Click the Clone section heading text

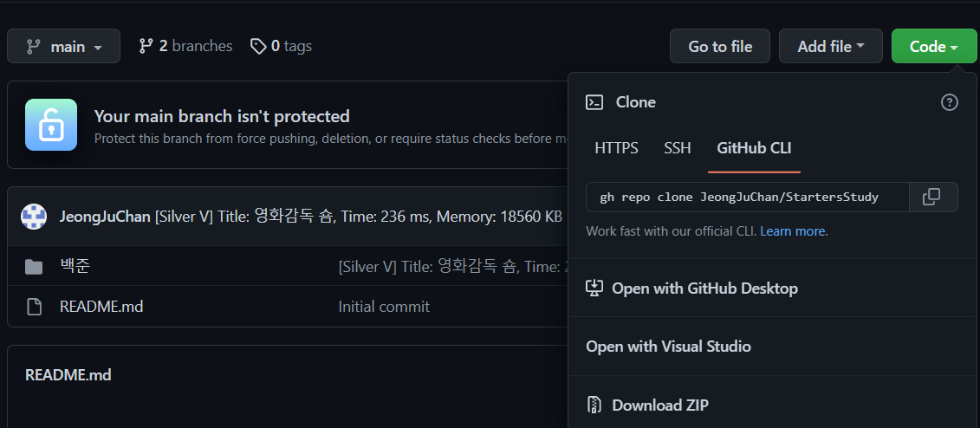636,102
